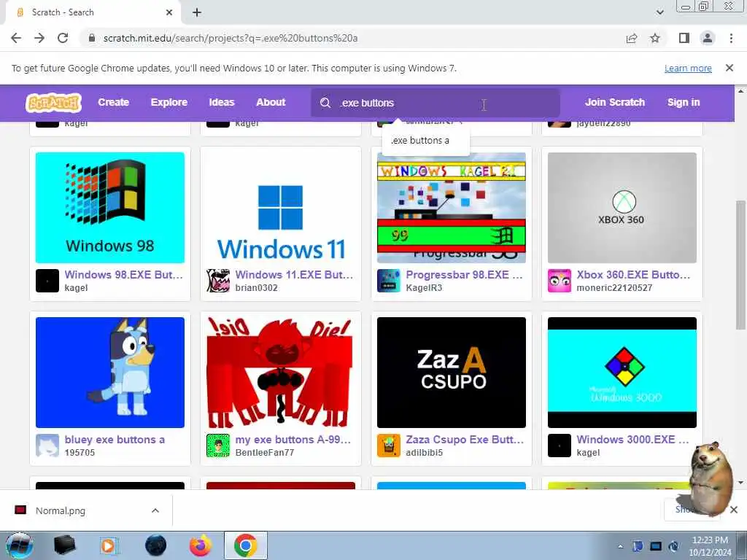
Task: Open the Zaza CSUPO project thumbnail
Action: (452, 373)
